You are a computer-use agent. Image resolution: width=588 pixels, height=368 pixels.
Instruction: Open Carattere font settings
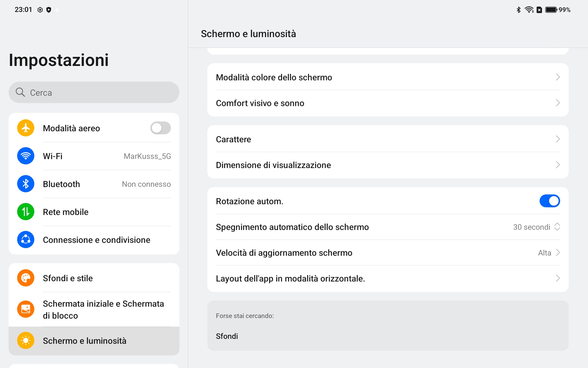[388, 139]
